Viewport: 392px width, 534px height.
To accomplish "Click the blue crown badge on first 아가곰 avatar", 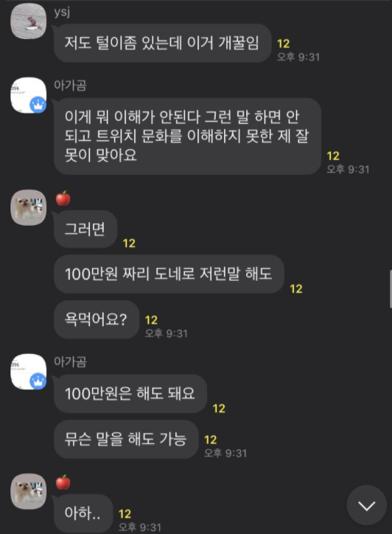I will tap(38, 105).
